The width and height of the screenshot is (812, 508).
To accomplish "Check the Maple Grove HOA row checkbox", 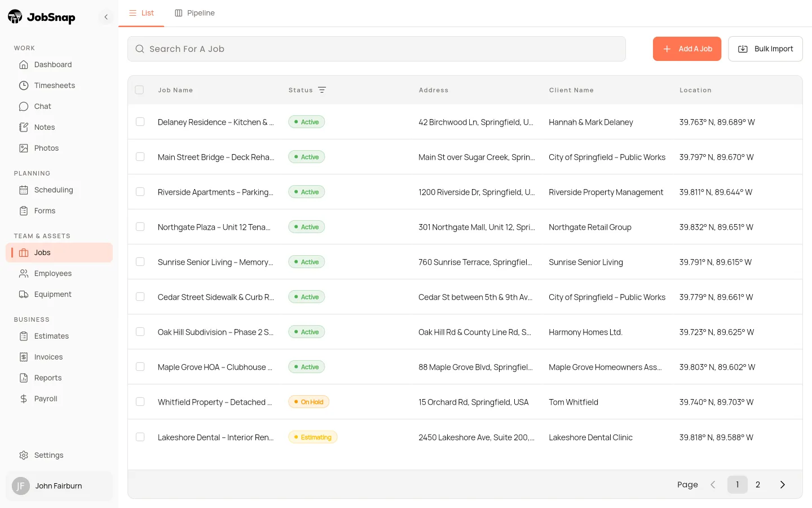I will (x=140, y=367).
